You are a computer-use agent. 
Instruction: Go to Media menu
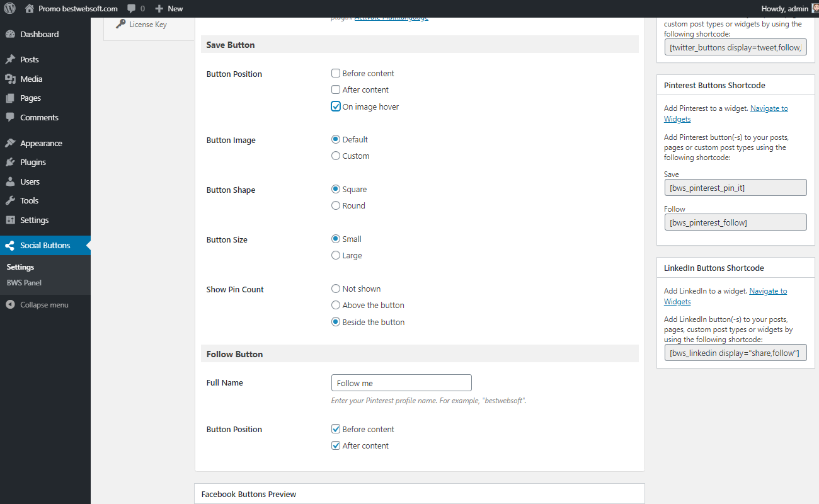[45, 79]
